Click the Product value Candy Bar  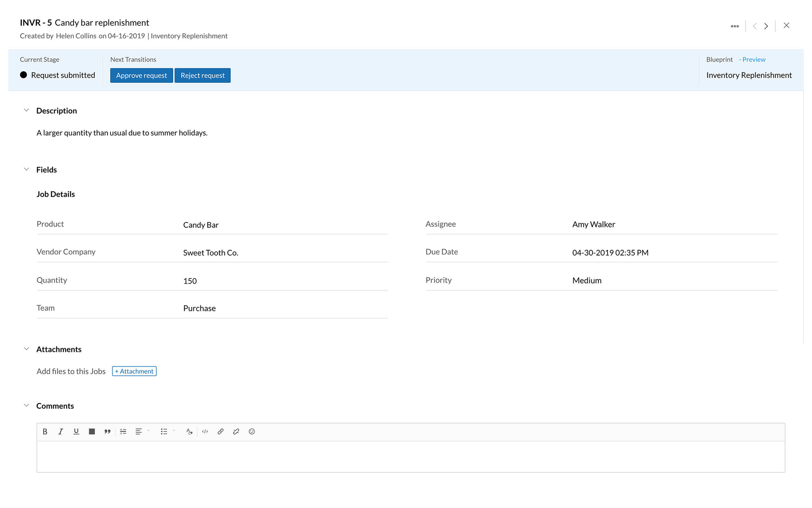[201, 225]
